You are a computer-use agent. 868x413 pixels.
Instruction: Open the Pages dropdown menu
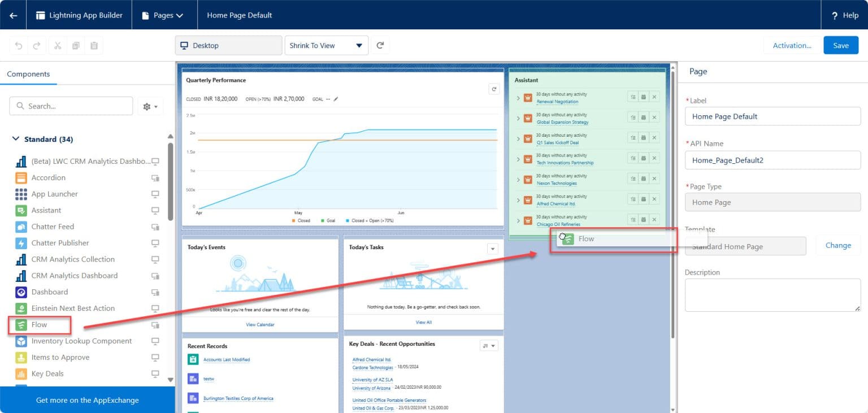coord(164,15)
